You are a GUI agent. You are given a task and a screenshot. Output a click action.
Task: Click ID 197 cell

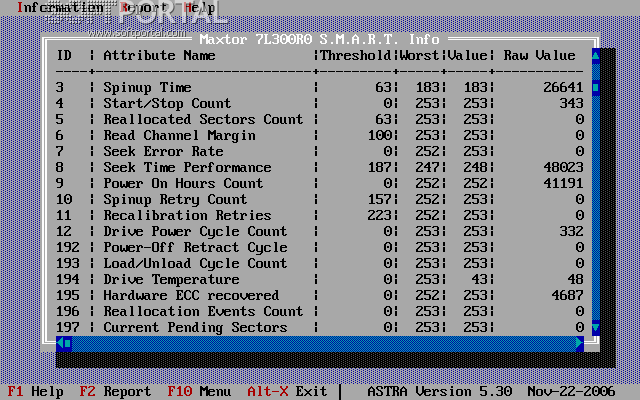(x=68, y=327)
